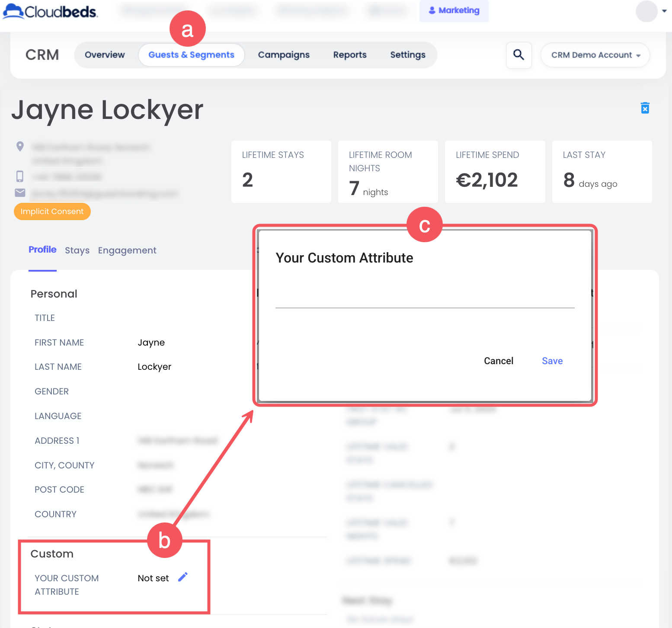
Task: Cancel the custom attribute dialog
Action: click(x=498, y=361)
